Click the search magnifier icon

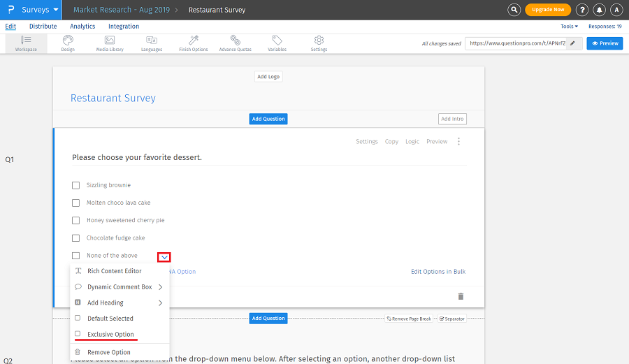(x=514, y=10)
